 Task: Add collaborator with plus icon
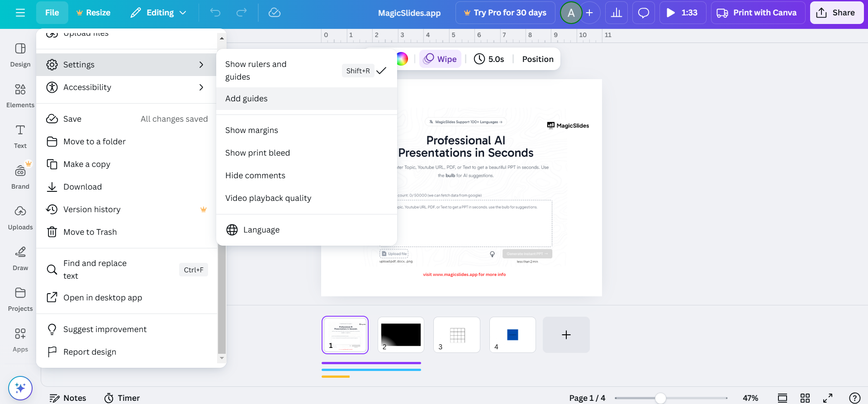click(x=589, y=13)
